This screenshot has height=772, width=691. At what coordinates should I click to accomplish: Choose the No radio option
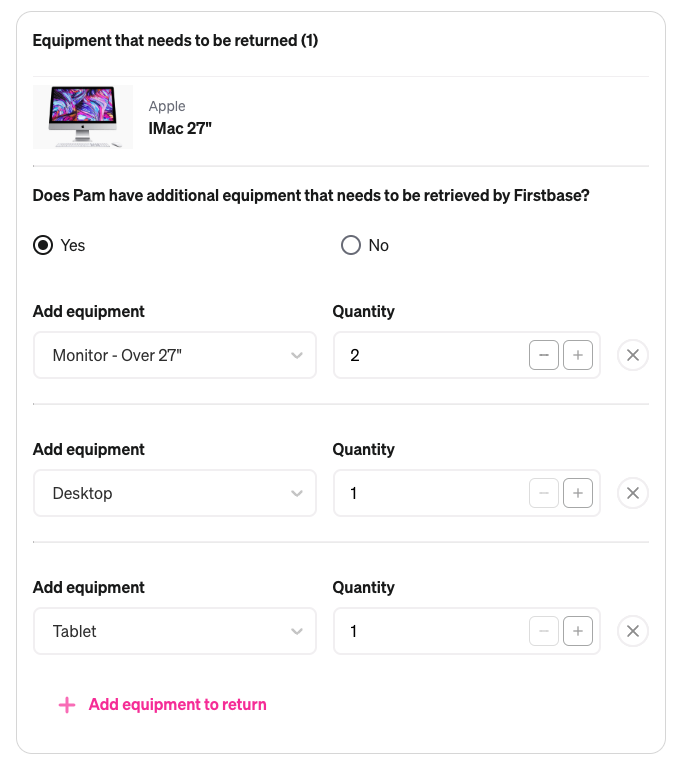click(351, 245)
